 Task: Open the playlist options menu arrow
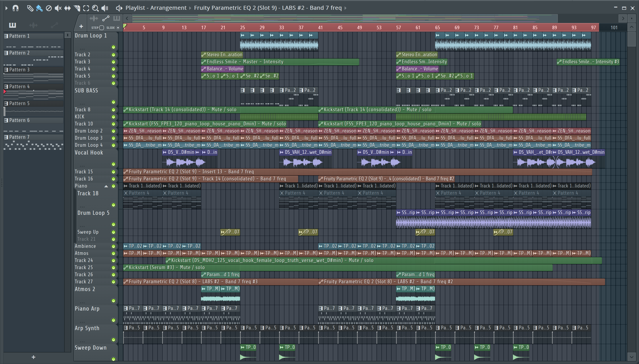point(6,8)
